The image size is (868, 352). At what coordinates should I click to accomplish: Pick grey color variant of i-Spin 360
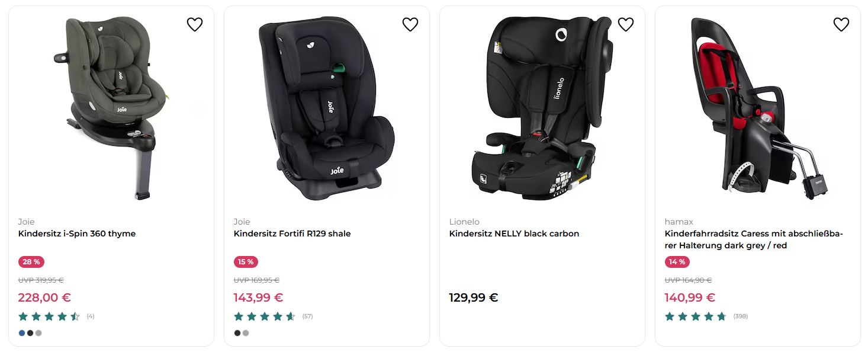(x=38, y=333)
